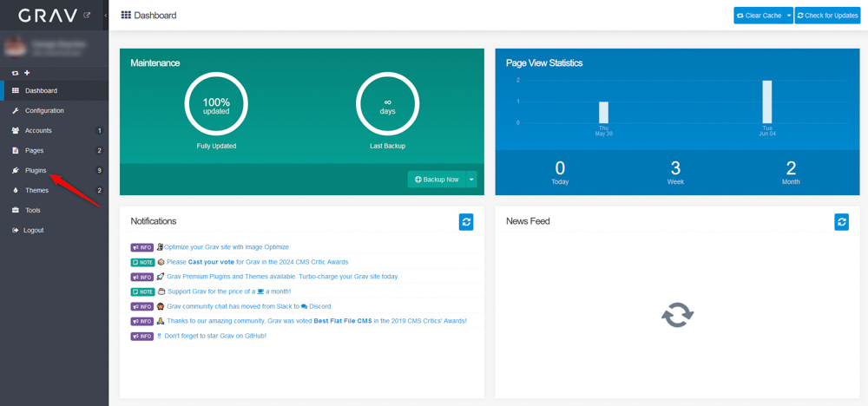This screenshot has height=406, width=868.
Task: Click INFO badge beside Discord notification
Action: [x=142, y=306]
